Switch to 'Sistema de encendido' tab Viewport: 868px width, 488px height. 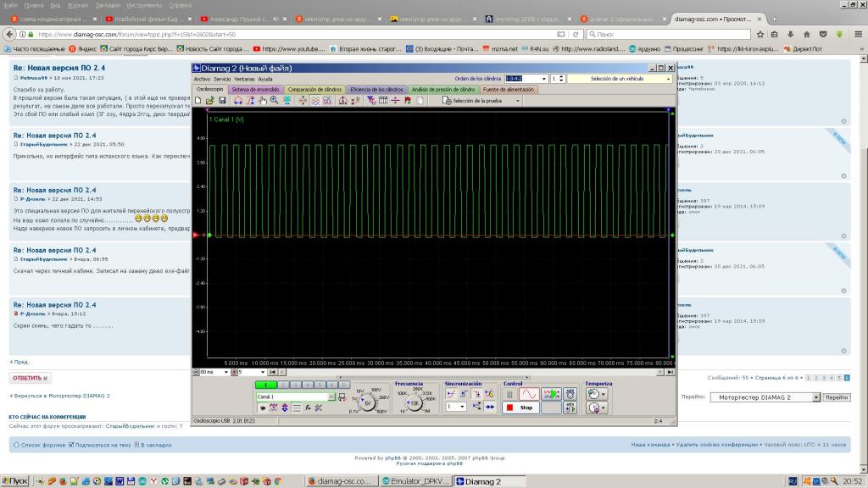(255, 89)
